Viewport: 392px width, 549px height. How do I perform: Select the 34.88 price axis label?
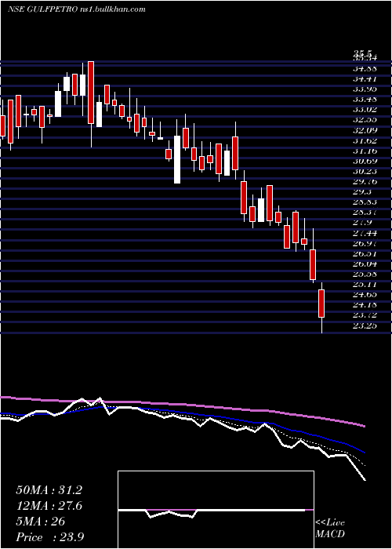[365, 68]
